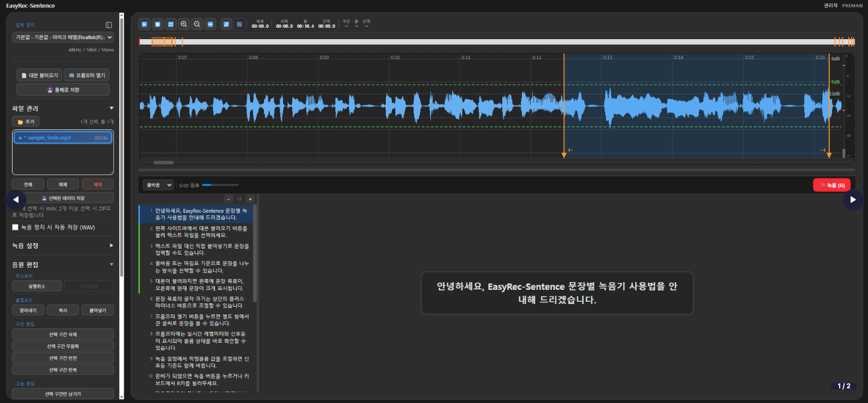Increase script font size with plus button
The width and height of the screenshot is (868, 403).
point(250,199)
